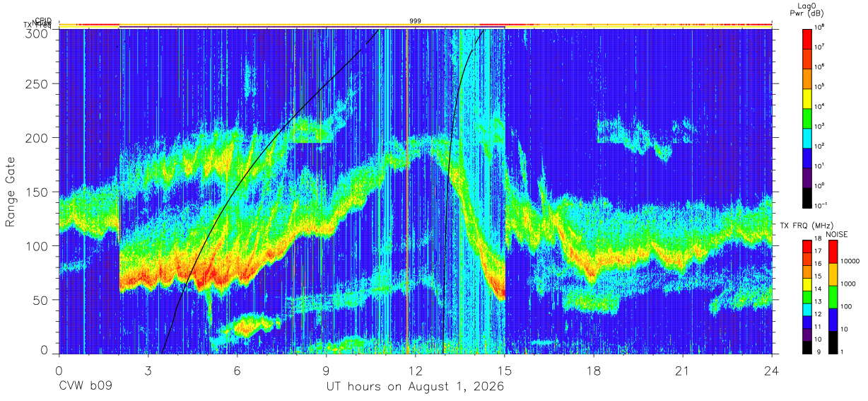Image resolution: width=868 pixels, height=401 pixels.
Task: Click the 999 label above the plot
Action: (416, 21)
